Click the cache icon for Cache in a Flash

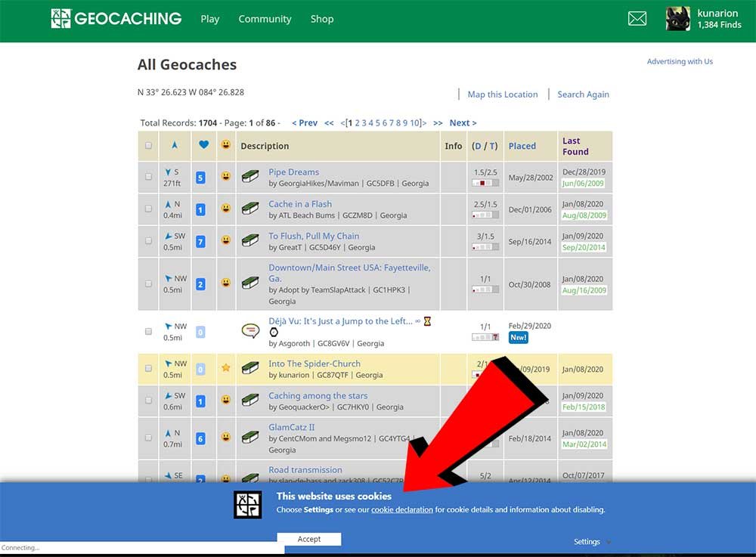coord(250,209)
